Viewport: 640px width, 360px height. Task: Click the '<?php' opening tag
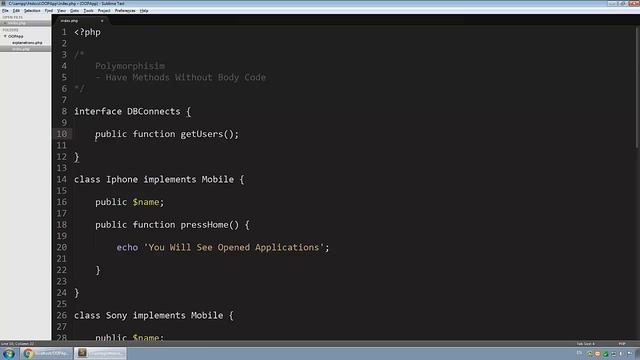tap(87, 32)
